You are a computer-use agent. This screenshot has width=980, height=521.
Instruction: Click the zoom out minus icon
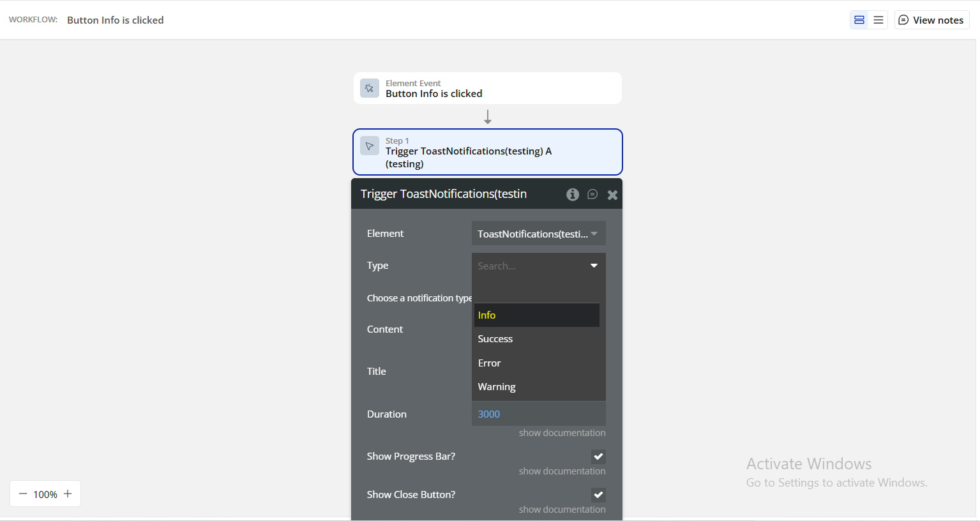(x=23, y=494)
